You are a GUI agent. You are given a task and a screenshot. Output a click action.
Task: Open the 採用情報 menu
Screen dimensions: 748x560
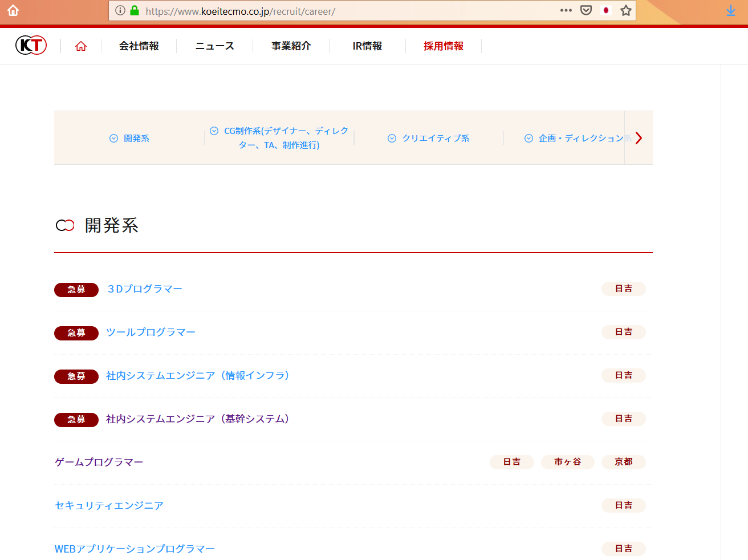click(x=444, y=46)
